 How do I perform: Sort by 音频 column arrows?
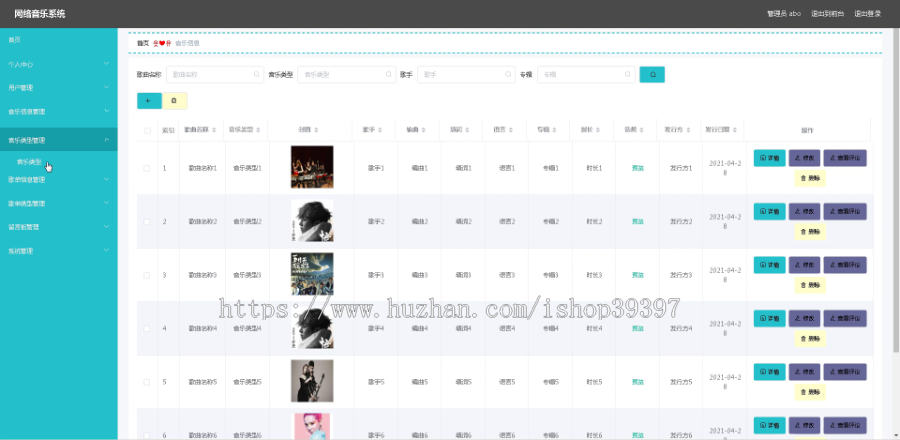tap(642, 130)
